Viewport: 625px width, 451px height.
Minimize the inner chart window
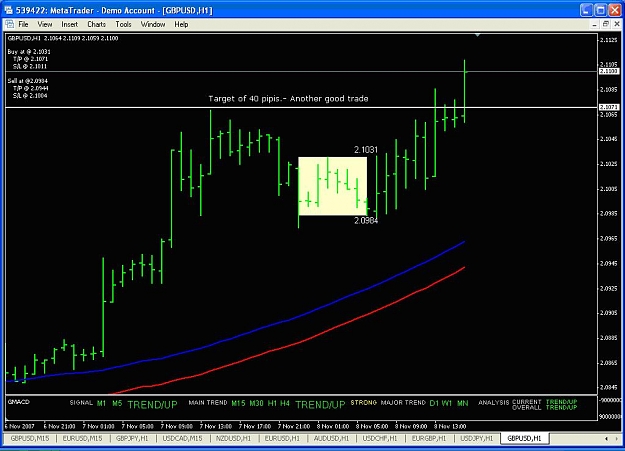coord(595,24)
